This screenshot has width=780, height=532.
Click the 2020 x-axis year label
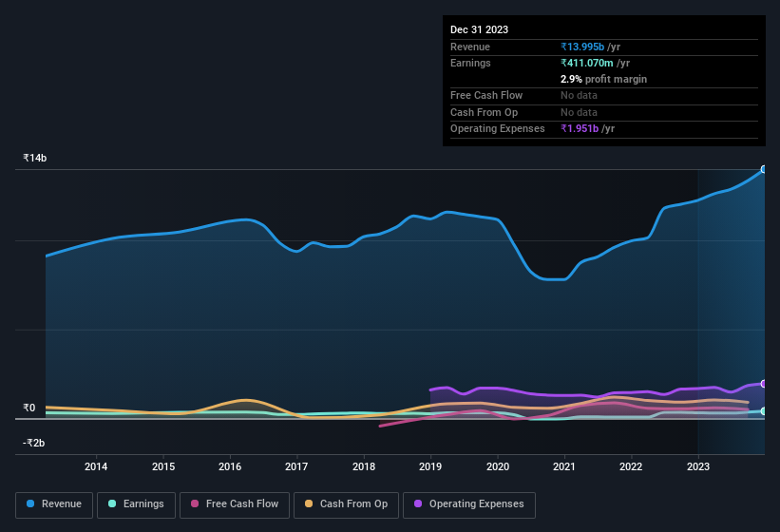(x=498, y=466)
